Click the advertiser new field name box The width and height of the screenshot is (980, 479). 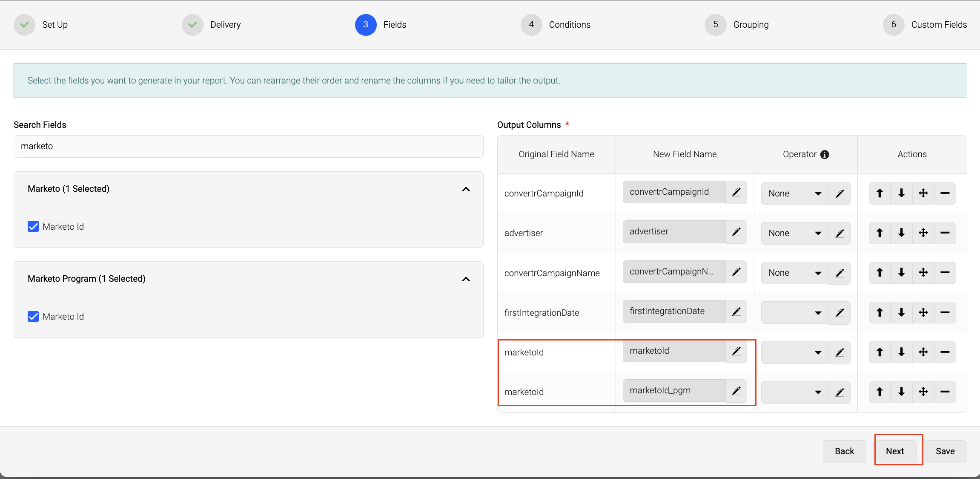(x=674, y=232)
